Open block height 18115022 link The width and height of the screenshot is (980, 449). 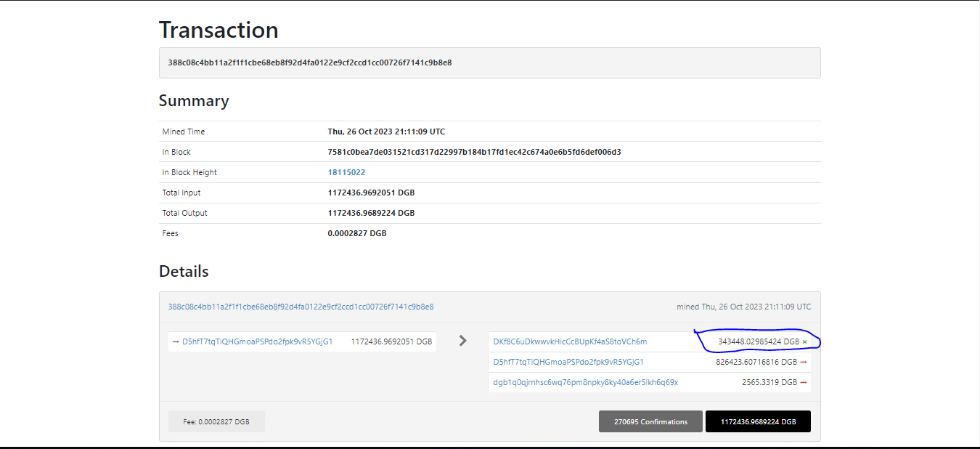click(346, 172)
